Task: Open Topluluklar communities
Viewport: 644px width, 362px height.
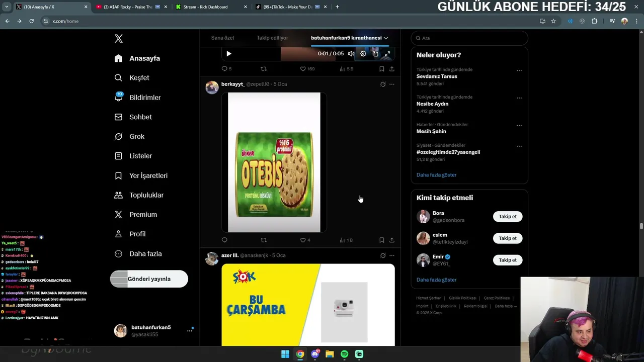Action: coord(139,195)
